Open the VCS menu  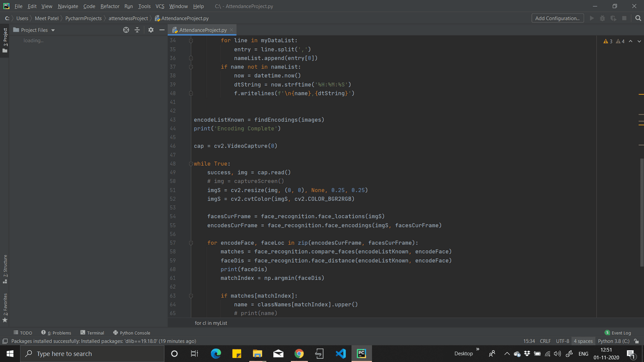[x=160, y=6]
